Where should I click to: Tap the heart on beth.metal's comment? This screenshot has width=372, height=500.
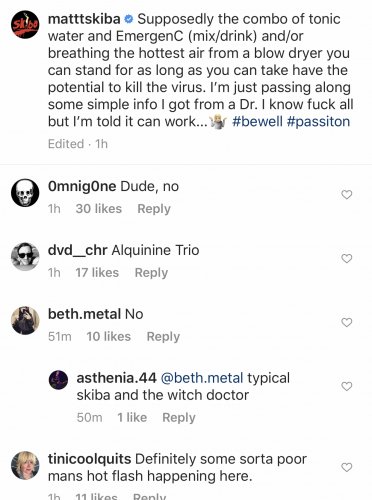[x=347, y=322]
